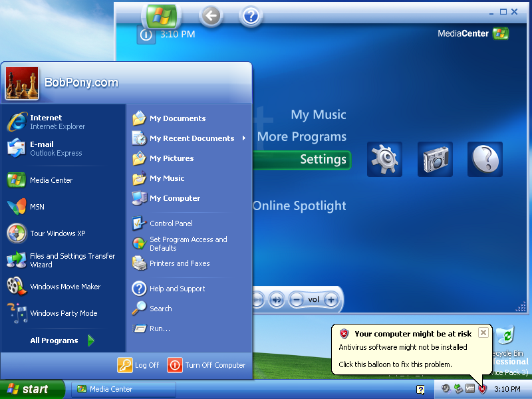Click the skip-forward playback button
This screenshot has height=399, width=532.
(258, 300)
